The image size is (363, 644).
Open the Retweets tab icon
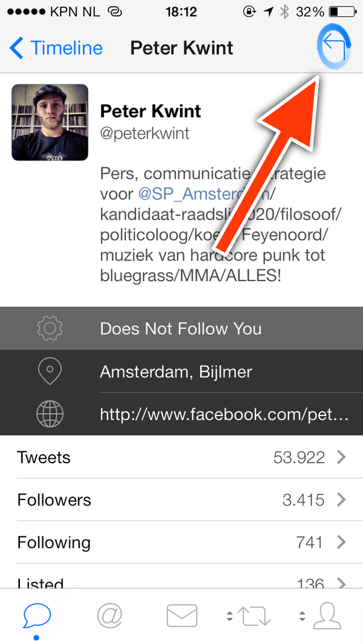pyautogui.click(x=254, y=616)
